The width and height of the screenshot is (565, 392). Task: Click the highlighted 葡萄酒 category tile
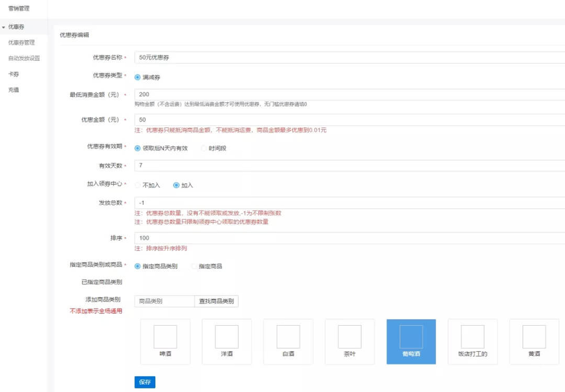(411, 341)
